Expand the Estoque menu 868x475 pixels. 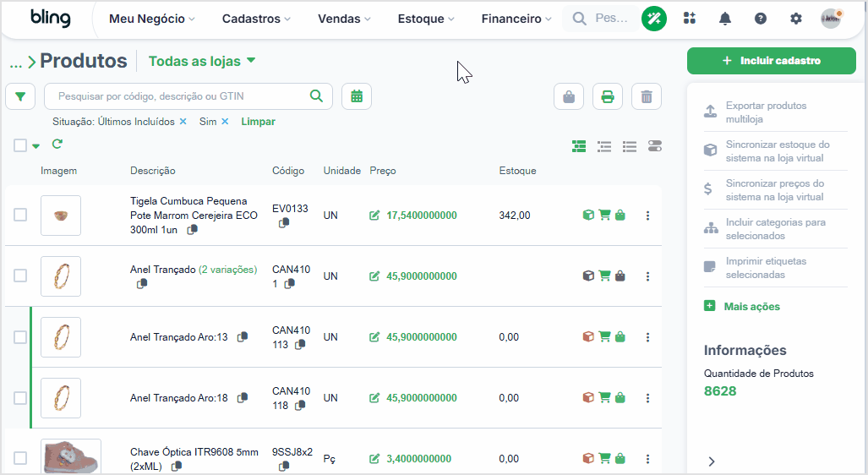[x=426, y=19]
